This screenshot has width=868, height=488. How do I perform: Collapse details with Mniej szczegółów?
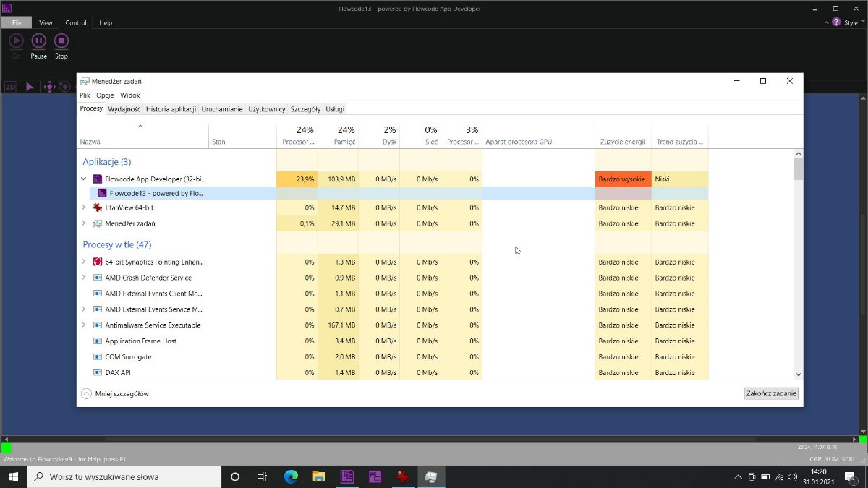click(116, 394)
